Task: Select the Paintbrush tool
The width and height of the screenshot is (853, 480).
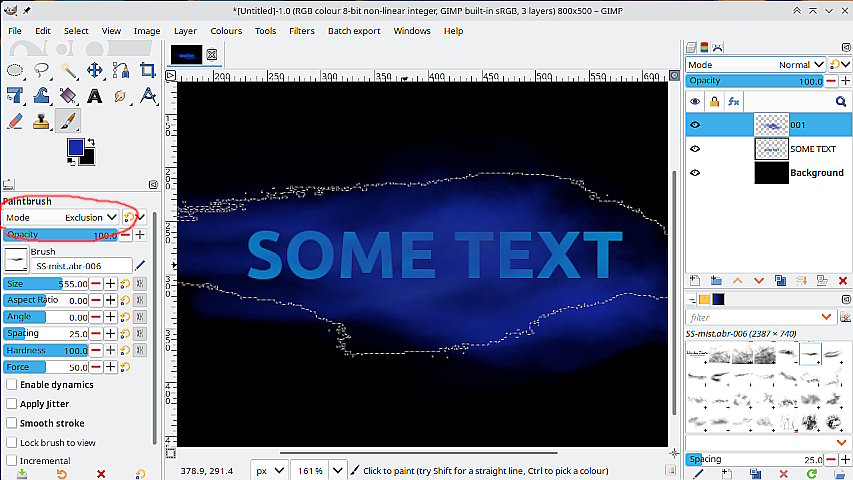Action: pyautogui.click(x=68, y=121)
